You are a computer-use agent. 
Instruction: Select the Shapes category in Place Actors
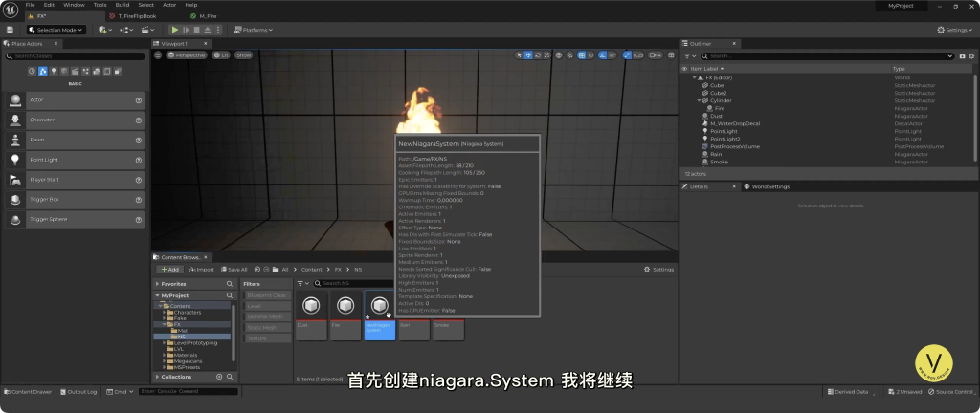coord(64,71)
